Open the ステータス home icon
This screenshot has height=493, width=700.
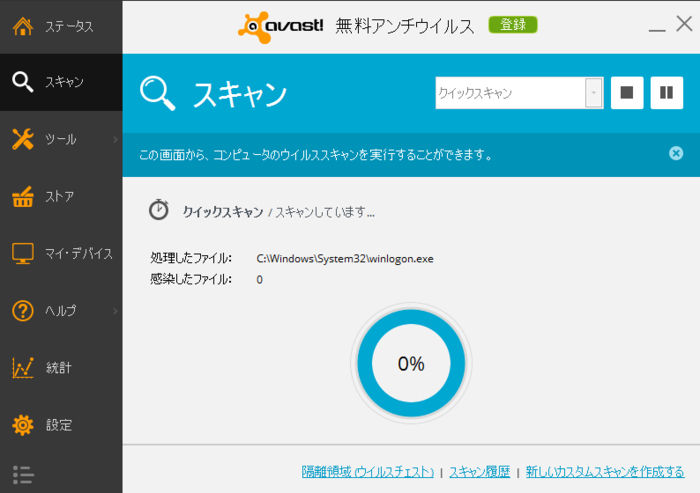(23, 26)
